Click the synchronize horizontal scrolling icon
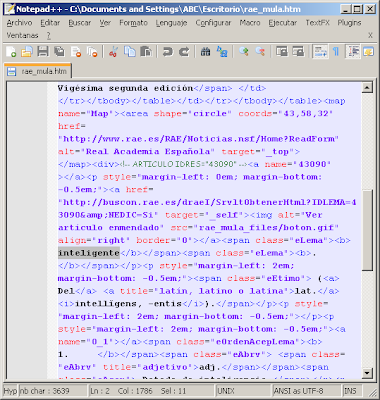The height and width of the screenshot is (400, 380). (x=298, y=52)
